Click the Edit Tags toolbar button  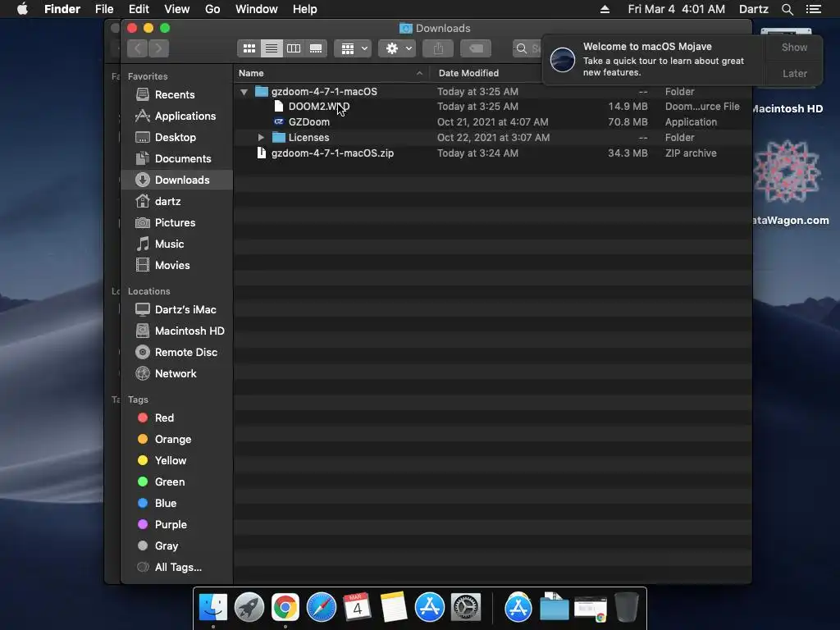pos(476,48)
